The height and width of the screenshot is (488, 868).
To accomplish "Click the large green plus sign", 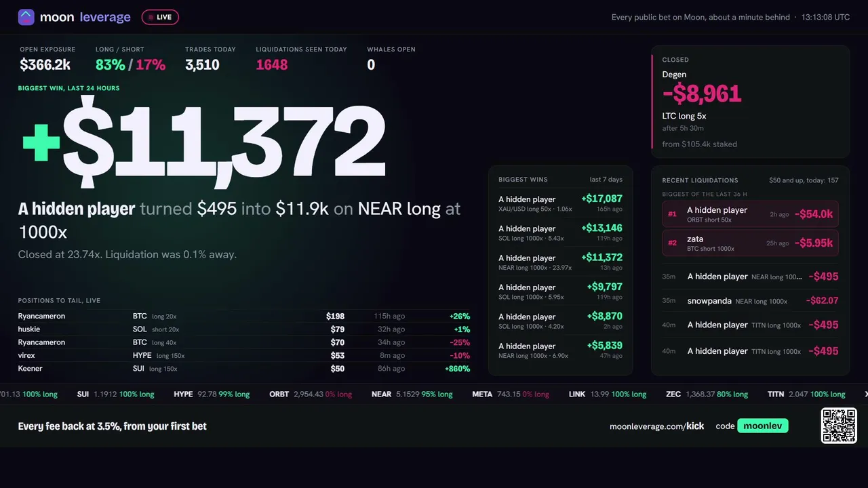I will point(41,142).
